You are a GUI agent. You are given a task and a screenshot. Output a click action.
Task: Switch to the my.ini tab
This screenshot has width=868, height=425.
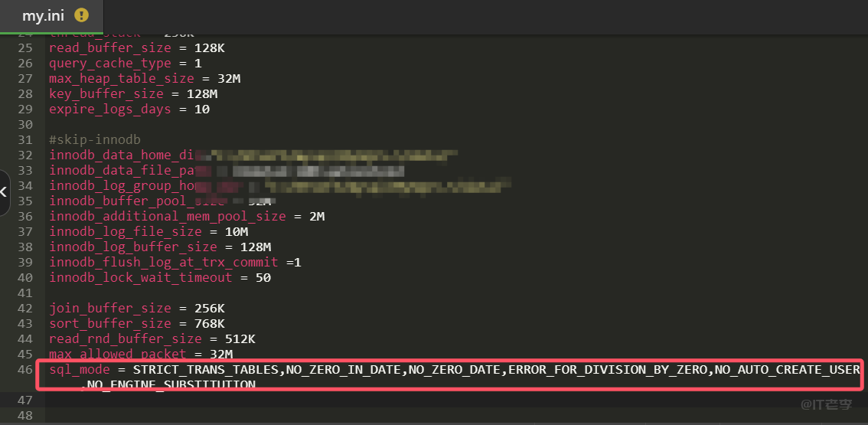tap(43, 15)
